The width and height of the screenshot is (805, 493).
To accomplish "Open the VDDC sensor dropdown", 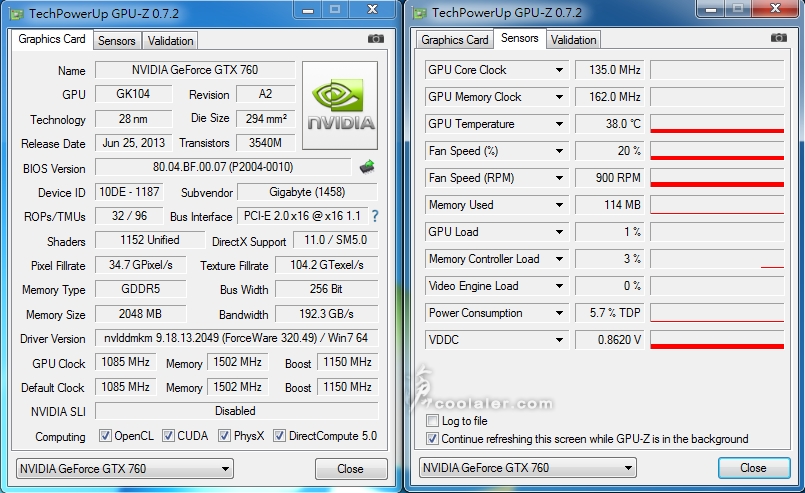I will tap(559, 340).
